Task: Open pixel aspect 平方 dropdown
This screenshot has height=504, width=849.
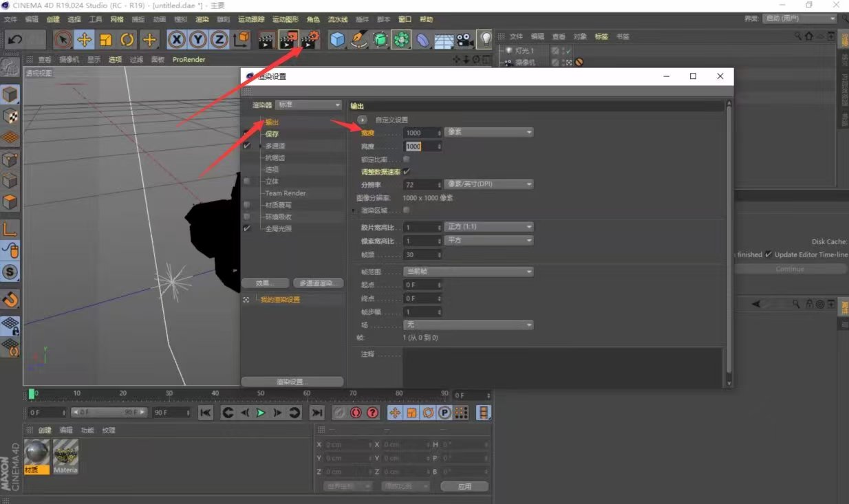Action: point(488,241)
